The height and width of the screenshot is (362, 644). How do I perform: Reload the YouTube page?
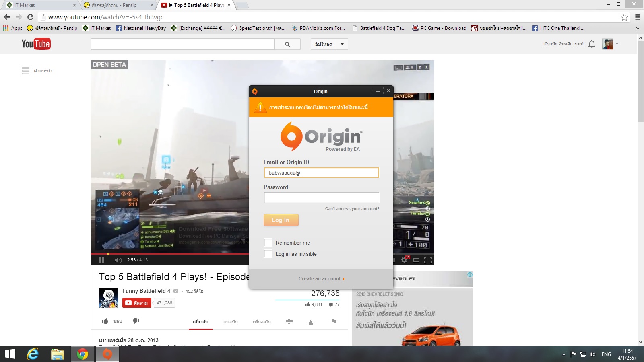point(30,17)
